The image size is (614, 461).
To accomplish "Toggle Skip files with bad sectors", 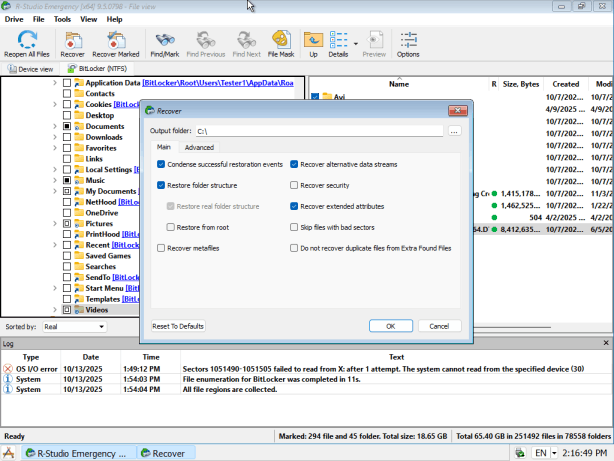I will [294, 227].
